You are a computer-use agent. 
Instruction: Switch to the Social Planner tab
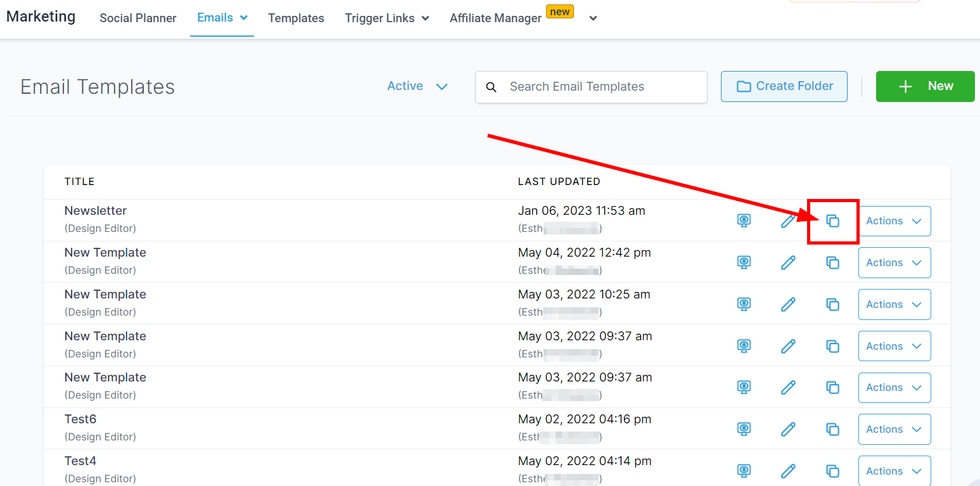(137, 18)
